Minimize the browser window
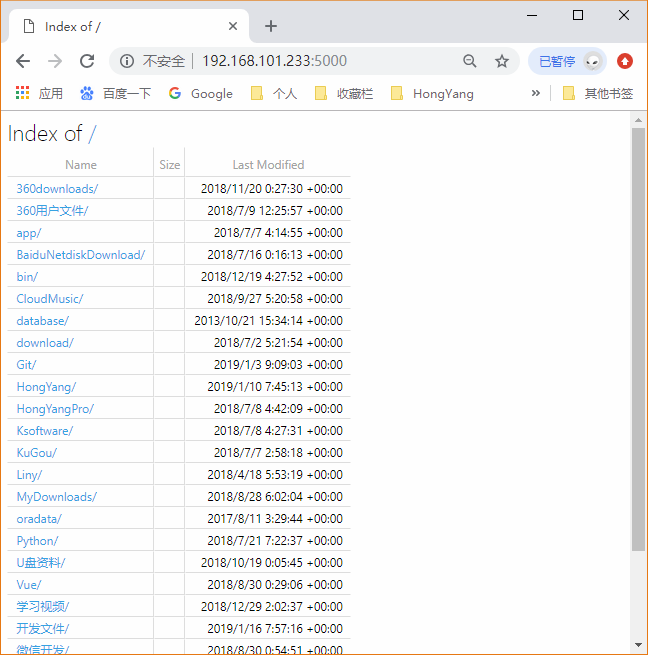648x655 pixels. click(x=532, y=15)
